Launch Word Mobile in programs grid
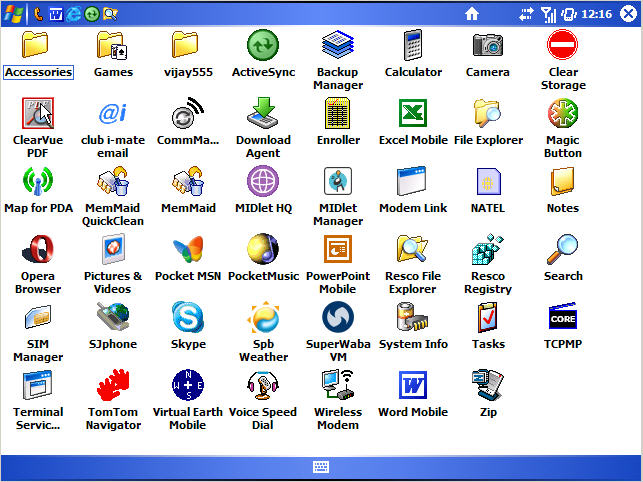 tap(413, 394)
